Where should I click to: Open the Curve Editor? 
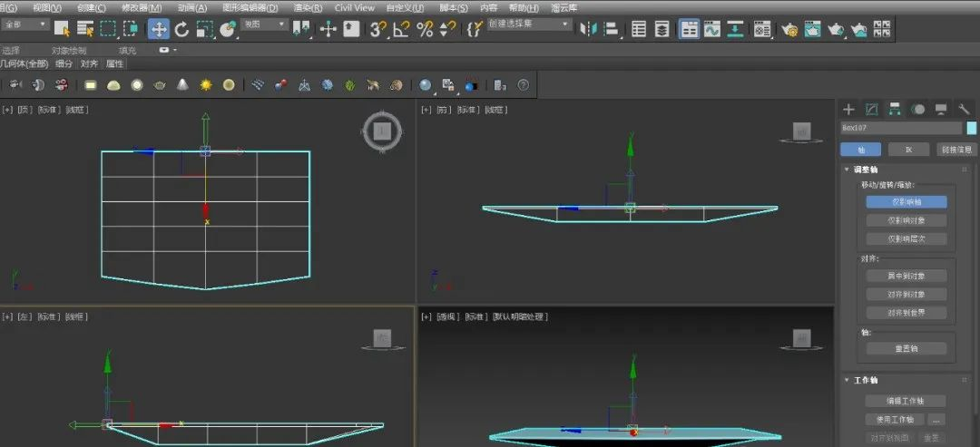coord(712,29)
